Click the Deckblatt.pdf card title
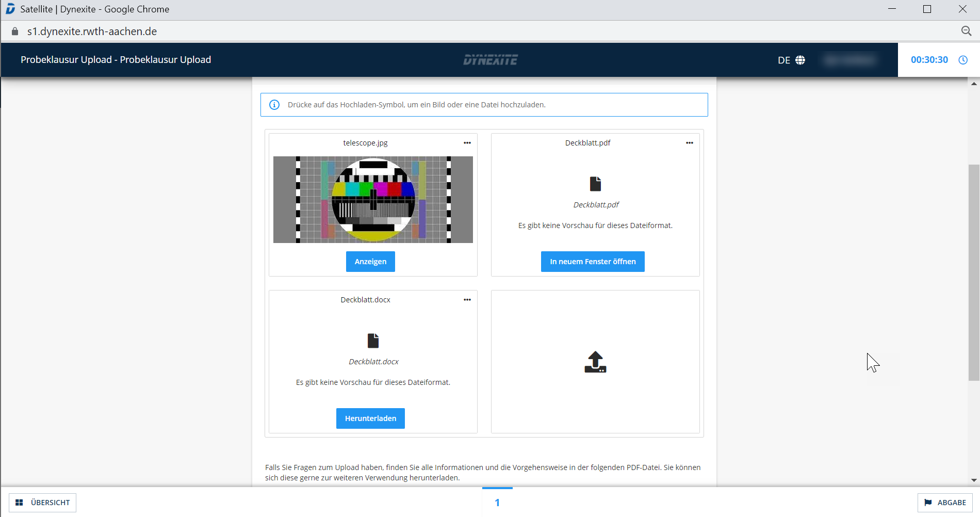980x517 pixels. 587,143
